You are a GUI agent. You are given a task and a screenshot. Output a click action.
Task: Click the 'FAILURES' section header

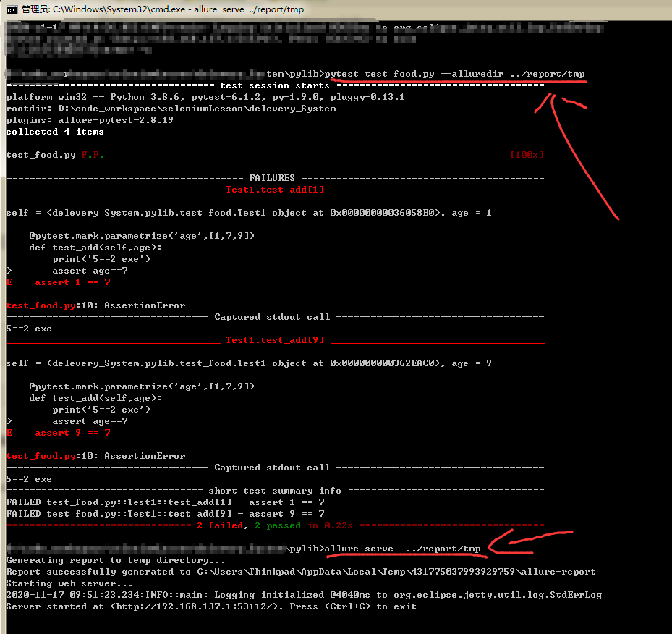(275, 178)
